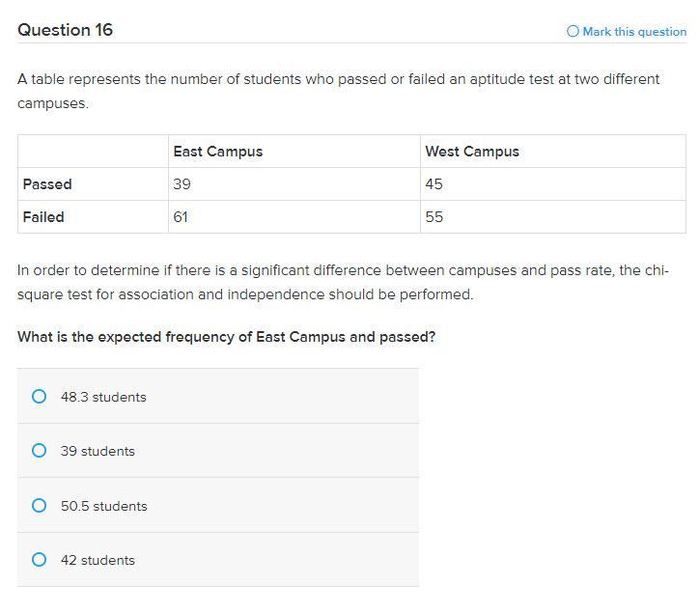Click the bold expected frequency question text
Screen dimensions: 700x614
point(227,338)
